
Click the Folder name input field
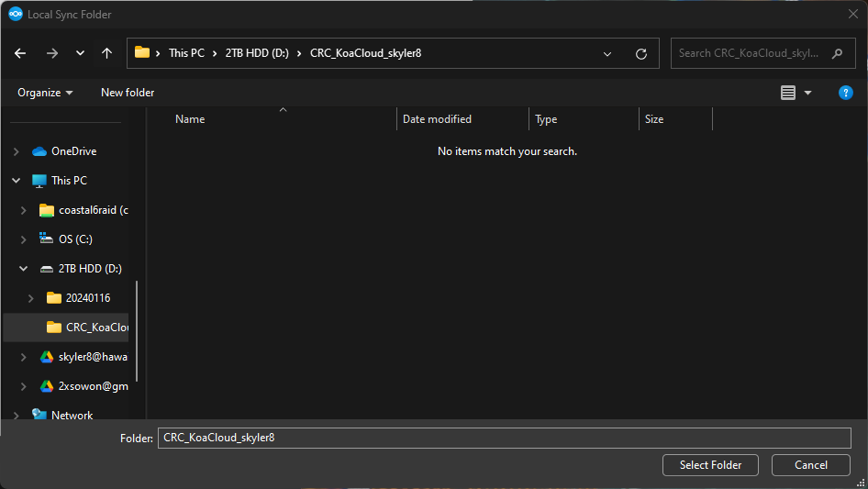505,438
